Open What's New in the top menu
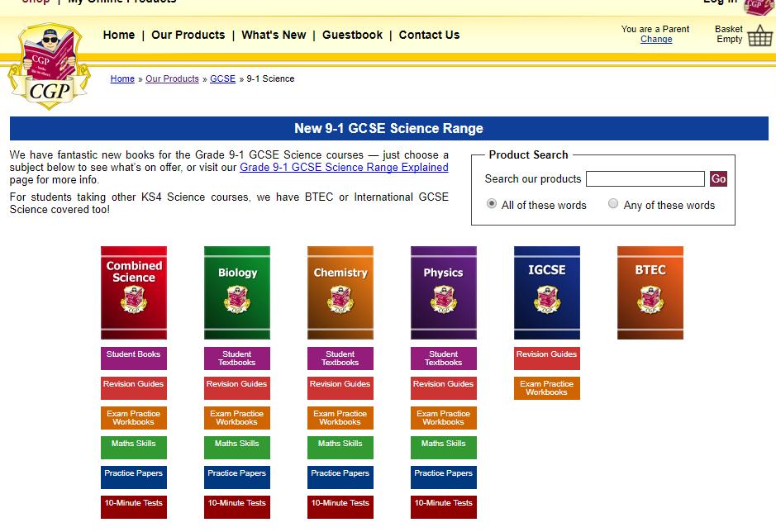Screen dimensions: 776x532 (274, 36)
